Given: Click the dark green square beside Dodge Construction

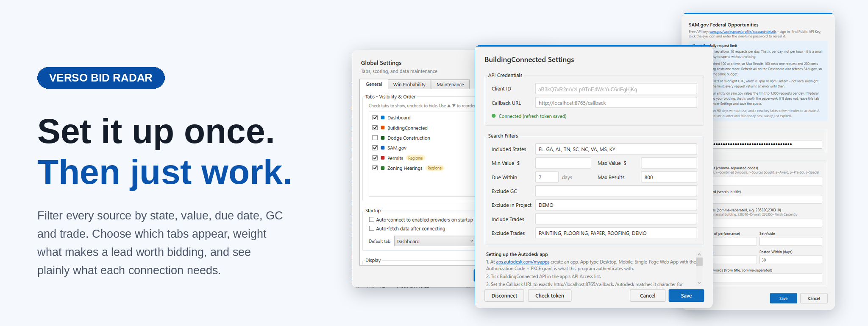Looking at the screenshot, I should pyautogui.click(x=383, y=138).
